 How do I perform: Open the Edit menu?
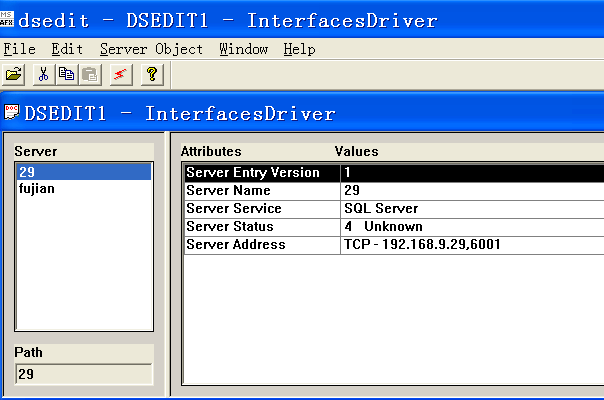(67, 49)
